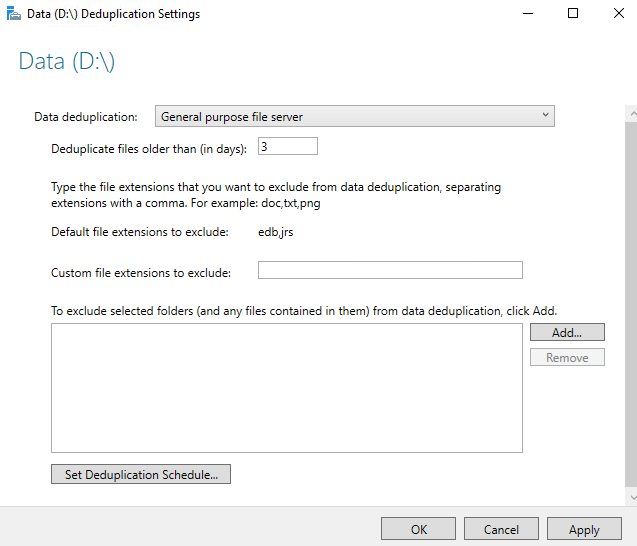Close the Deduplication Settings dialog
This screenshot has width=637, height=546.
click(616, 14)
